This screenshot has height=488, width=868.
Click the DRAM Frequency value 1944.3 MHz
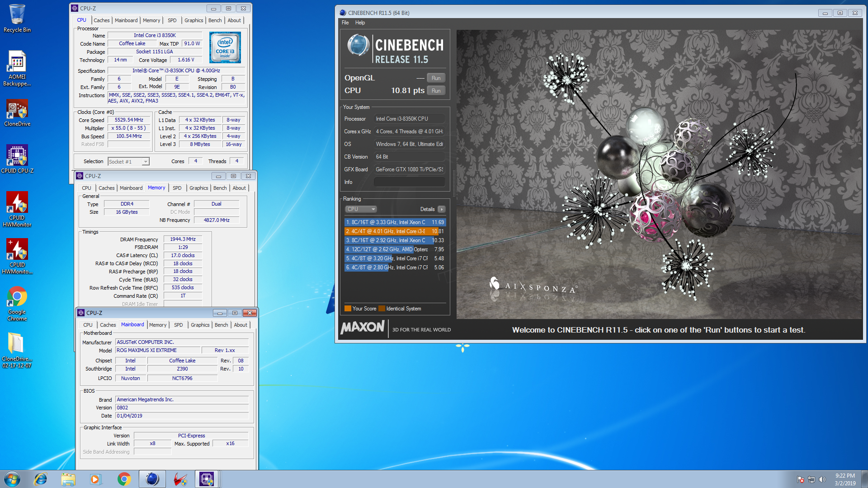pyautogui.click(x=183, y=239)
